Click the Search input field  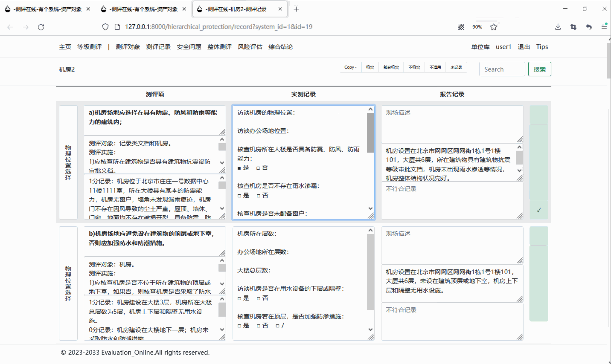[503, 69]
